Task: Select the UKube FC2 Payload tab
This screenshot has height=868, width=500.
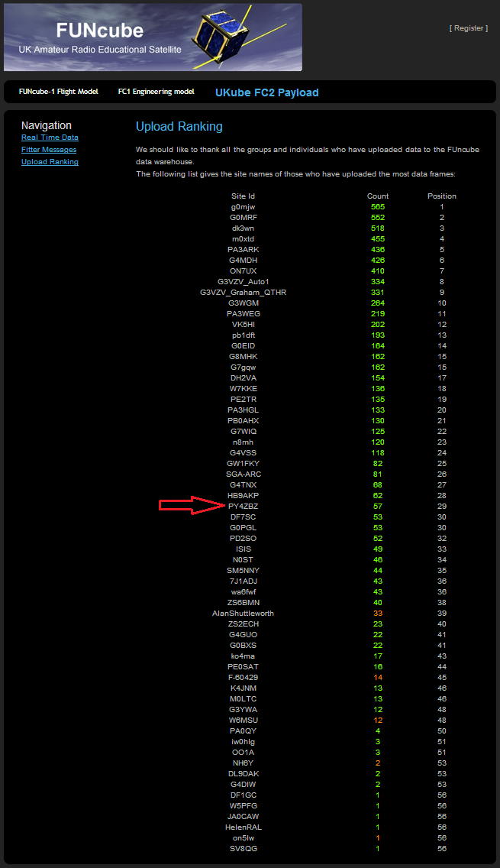Action: pyautogui.click(x=266, y=92)
